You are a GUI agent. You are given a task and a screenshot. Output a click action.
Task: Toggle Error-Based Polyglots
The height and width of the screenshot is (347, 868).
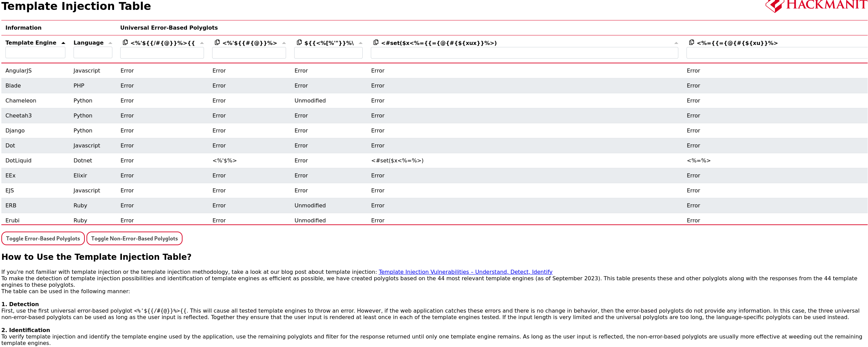43,238
